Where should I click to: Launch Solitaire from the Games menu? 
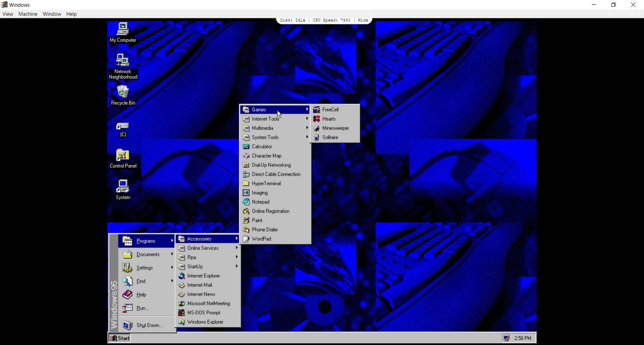click(x=335, y=137)
